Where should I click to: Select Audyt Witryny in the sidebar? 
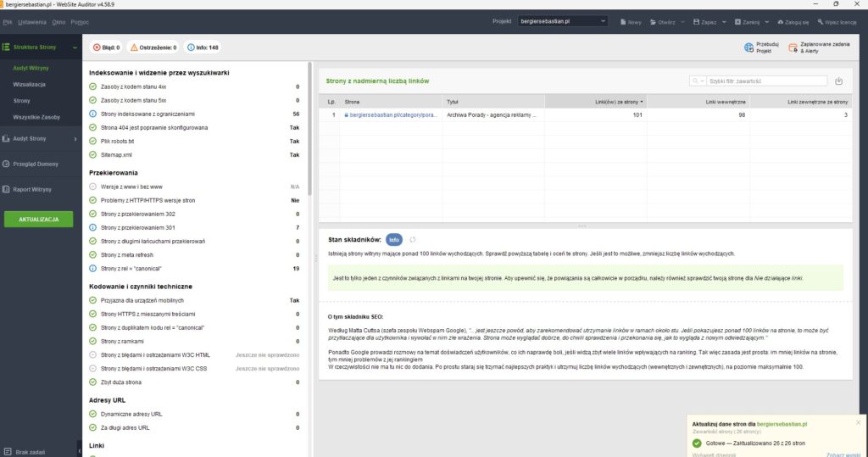pos(31,68)
